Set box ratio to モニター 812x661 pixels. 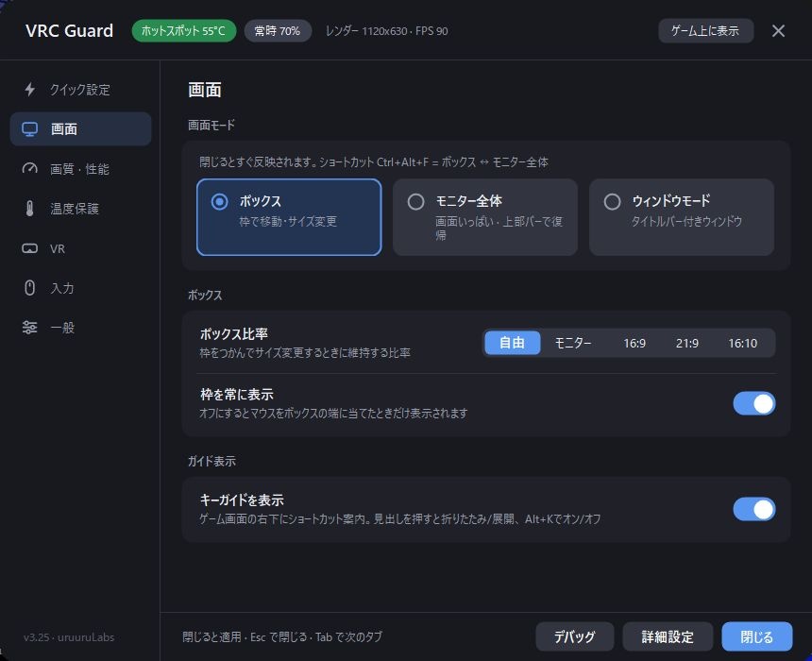coord(573,343)
